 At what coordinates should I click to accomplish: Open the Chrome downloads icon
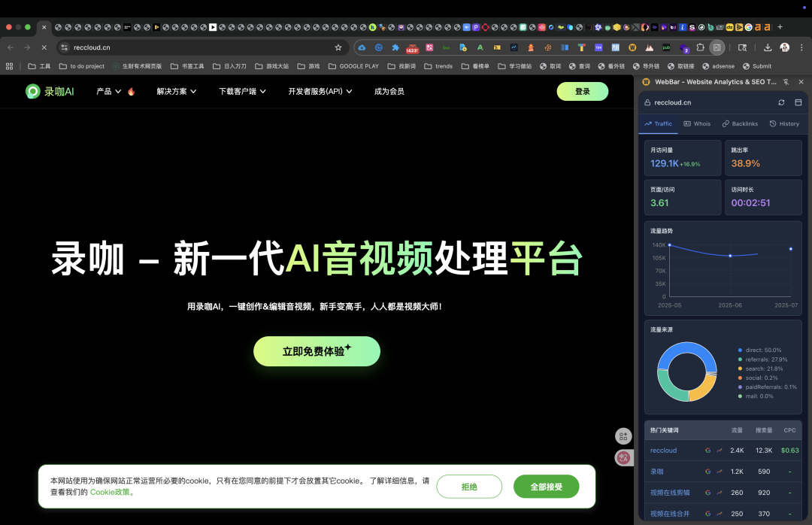click(x=768, y=47)
